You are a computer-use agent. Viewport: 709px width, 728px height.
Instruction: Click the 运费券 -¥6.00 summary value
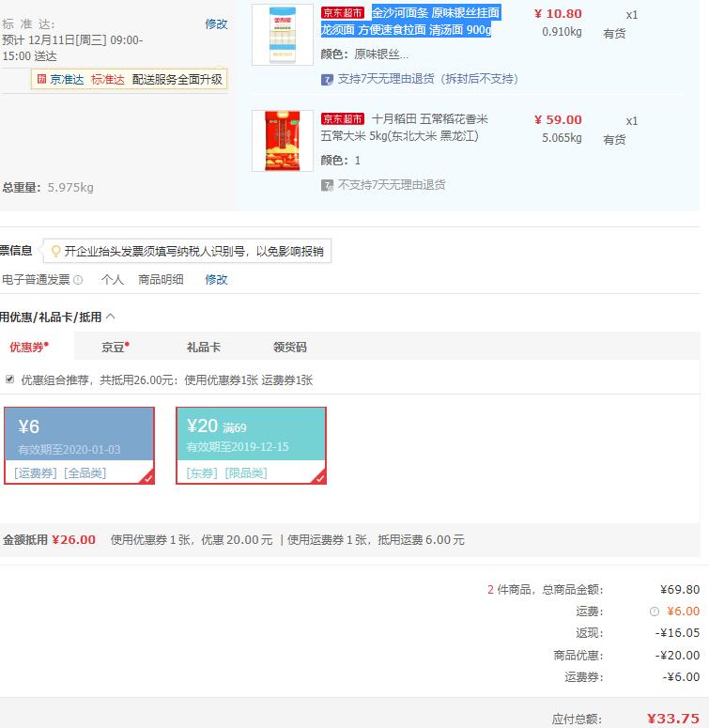681,677
